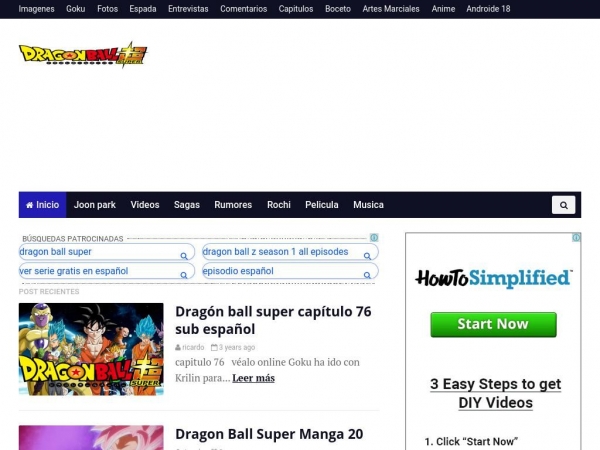Click the Dragon Ball Super site logo
The width and height of the screenshot is (600, 450).
point(83,55)
